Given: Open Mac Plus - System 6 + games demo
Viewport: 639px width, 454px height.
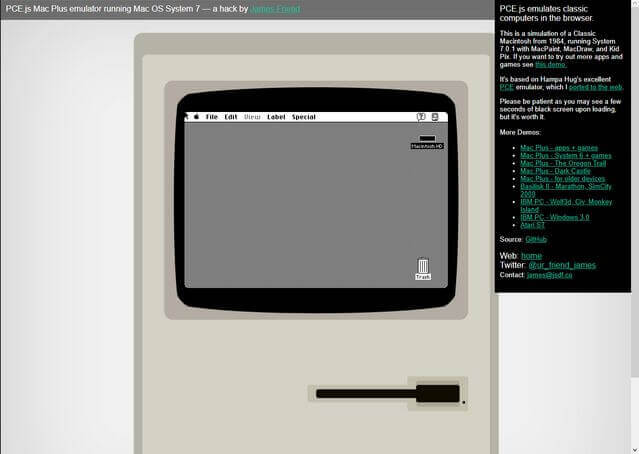Looking at the screenshot, I should 566,156.
